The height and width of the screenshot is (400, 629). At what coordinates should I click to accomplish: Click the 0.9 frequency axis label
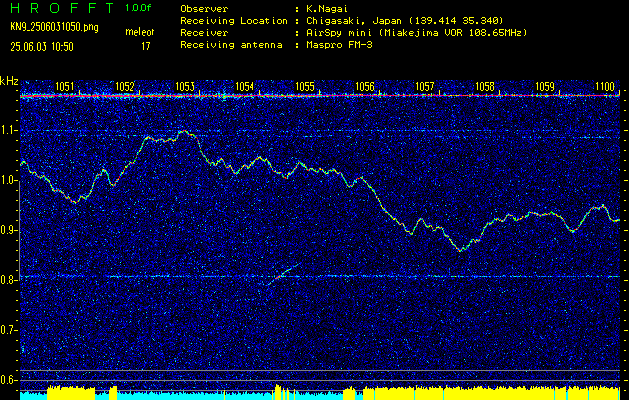[x=8, y=230]
